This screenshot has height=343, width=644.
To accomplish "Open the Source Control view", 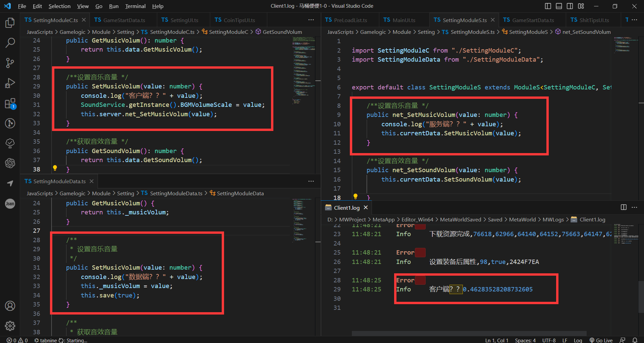I will point(10,63).
